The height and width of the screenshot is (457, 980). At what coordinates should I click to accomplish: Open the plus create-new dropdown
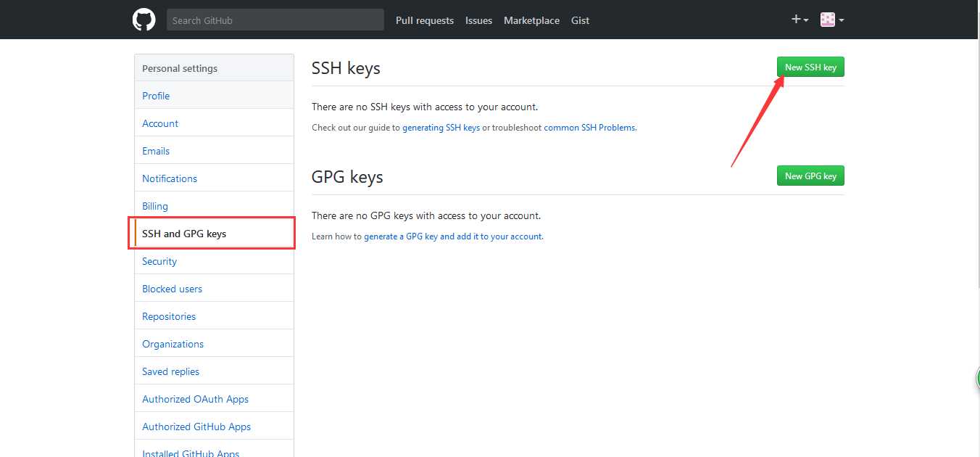pos(800,20)
